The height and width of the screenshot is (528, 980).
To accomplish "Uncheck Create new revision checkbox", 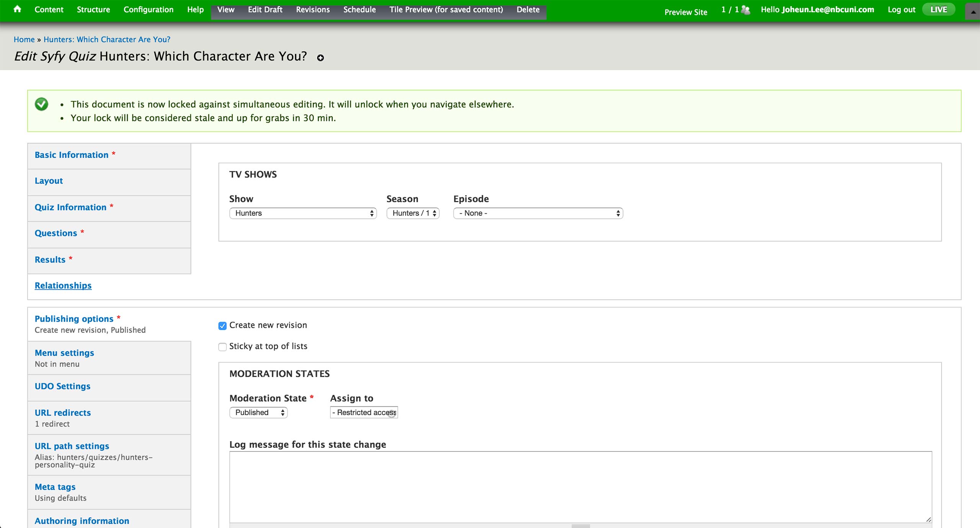I will (x=222, y=326).
